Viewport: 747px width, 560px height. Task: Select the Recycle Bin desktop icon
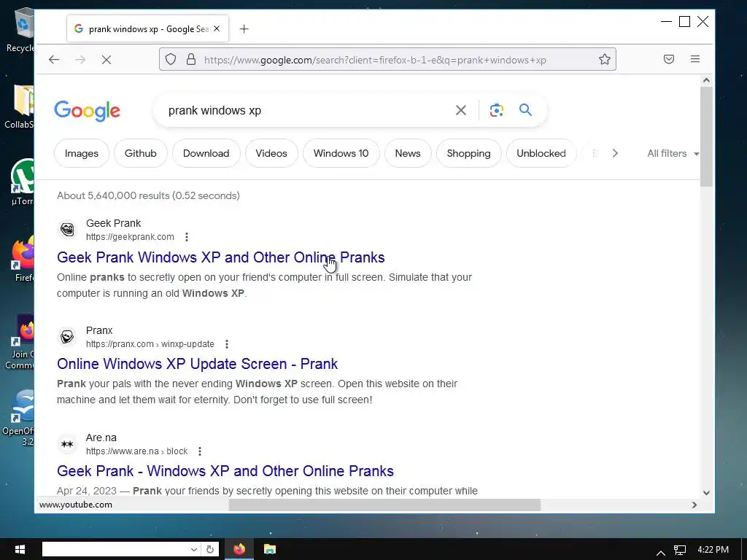coord(21,29)
